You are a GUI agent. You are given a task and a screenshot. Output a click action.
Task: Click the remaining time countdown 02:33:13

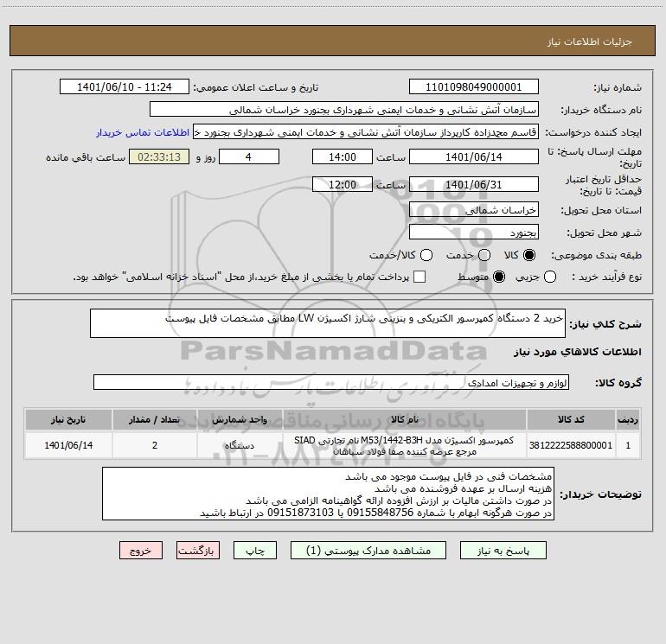[x=159, y=156]
